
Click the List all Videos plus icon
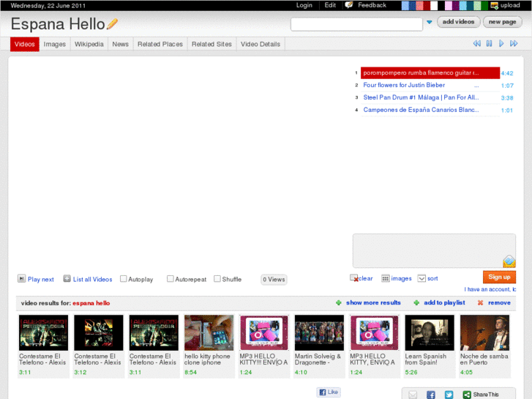pos(67,279)
